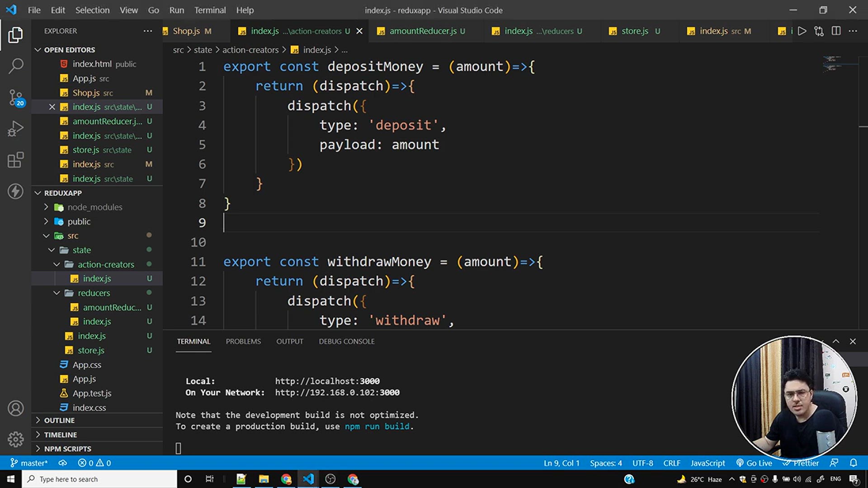The height and width of the screenshot is (488, 868).
Task: Click the notifications bell in status bar
Action: tap(853, 463)
